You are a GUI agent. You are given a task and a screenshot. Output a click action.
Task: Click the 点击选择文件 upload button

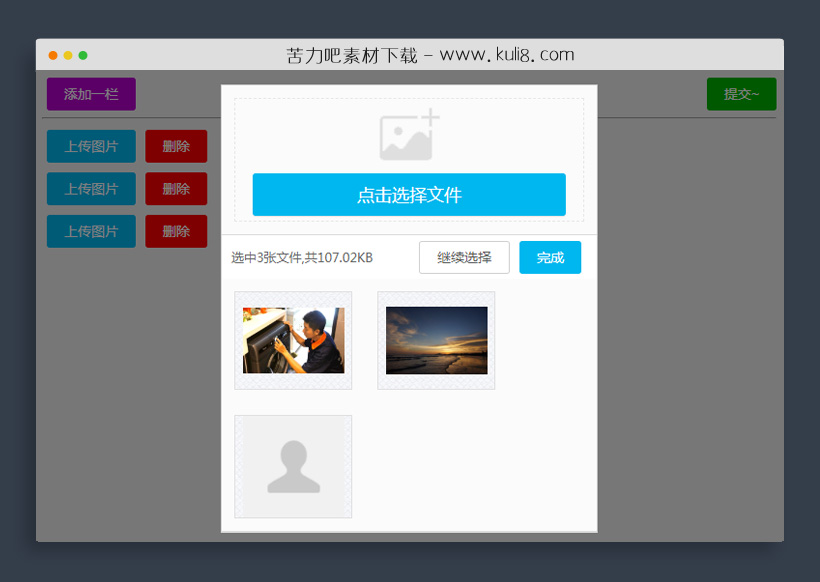pos(408,195)
